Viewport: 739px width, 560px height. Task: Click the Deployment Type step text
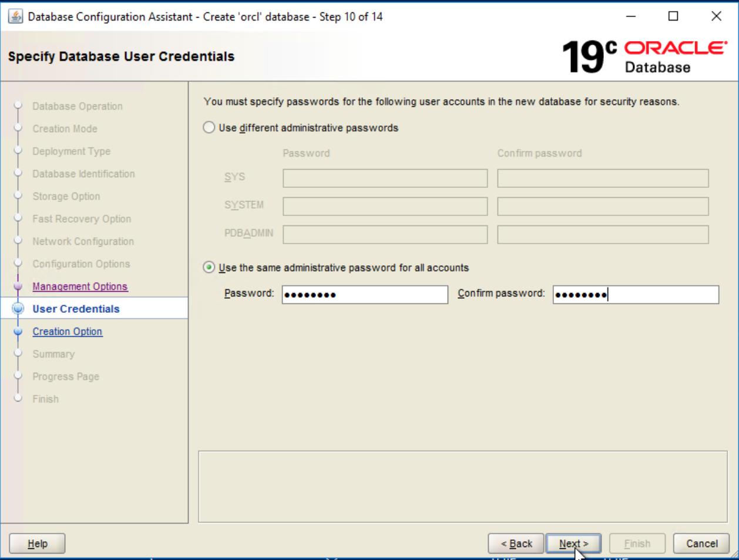click(71, 151)
